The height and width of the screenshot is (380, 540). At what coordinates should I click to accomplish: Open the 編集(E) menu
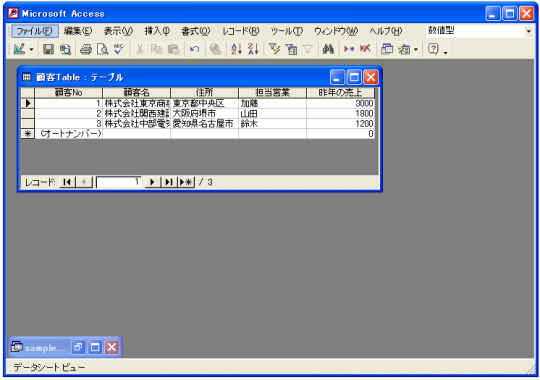tap(78, 31)
